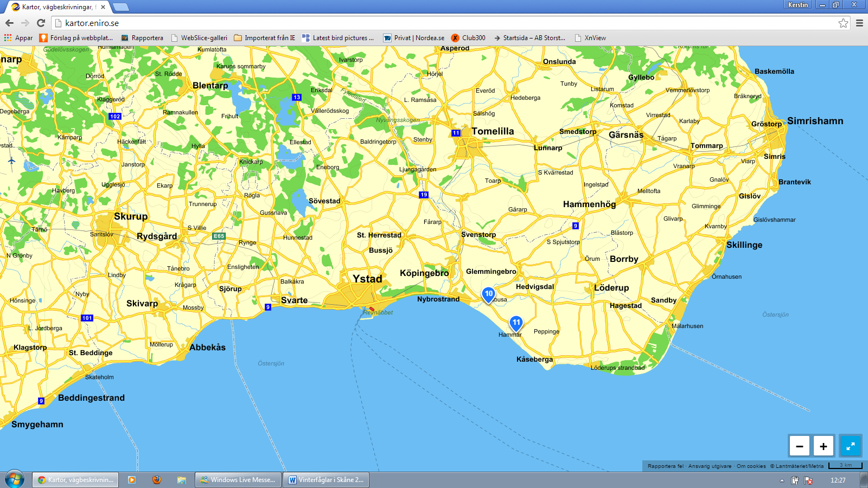868x488 pixels.
Task: Click the Ystad label on map
Action: point(367,279)
